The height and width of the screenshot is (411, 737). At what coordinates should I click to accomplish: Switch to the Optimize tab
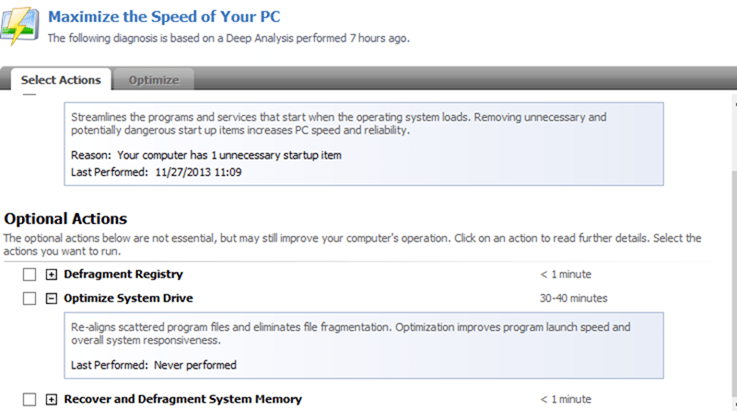tap(154, 79)
